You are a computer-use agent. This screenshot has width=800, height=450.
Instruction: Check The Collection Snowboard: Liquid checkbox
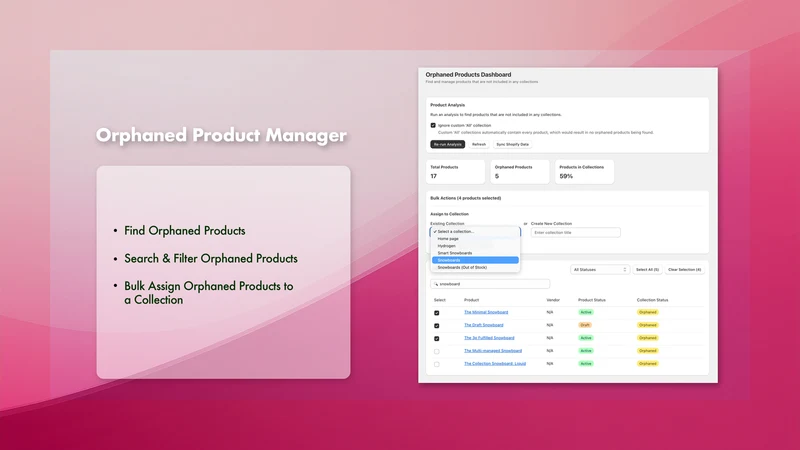click(437, 364)
